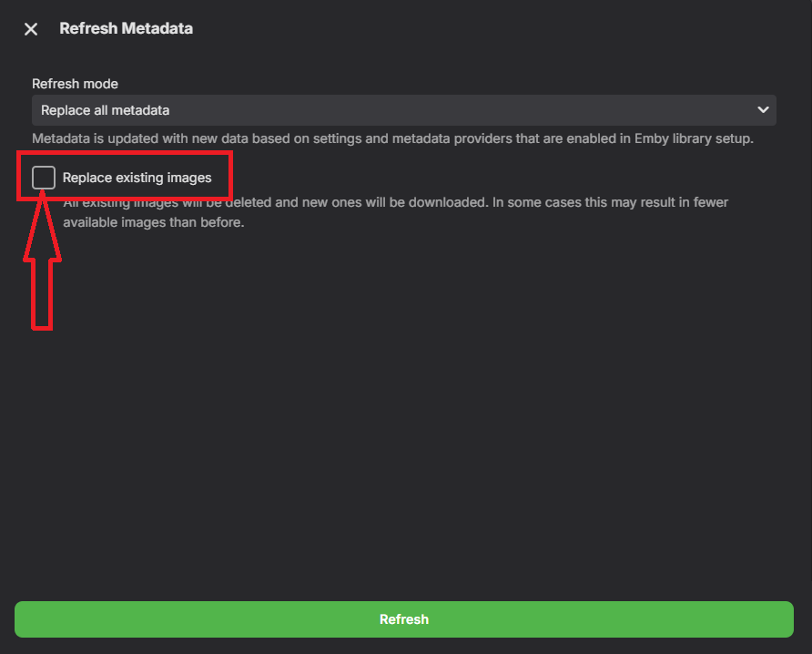Click the 'fewer available images' note
Viewport: 812px width, 654px height.
click(x=154, y=222)
